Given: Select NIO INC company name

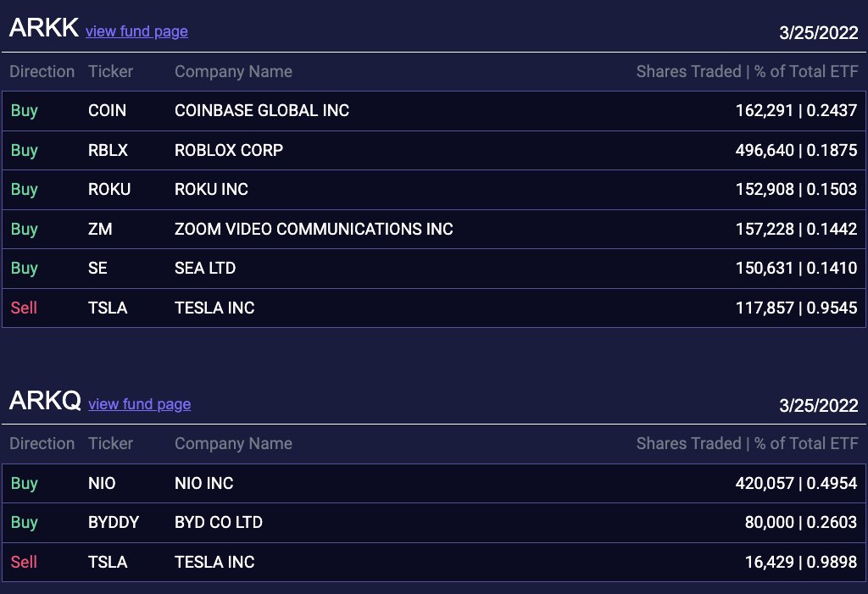Looking at the screenshot, I should click(x=204, y=483).
